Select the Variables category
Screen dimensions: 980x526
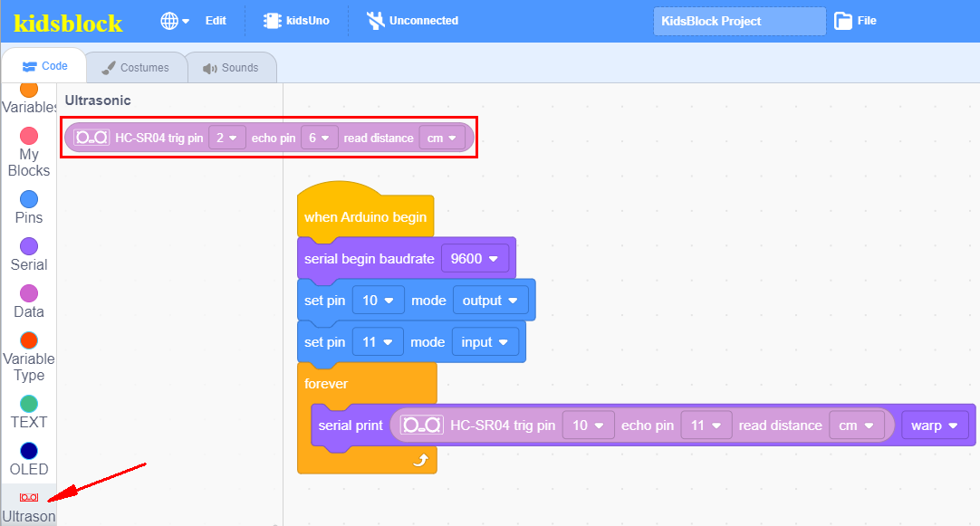[29, 99]
